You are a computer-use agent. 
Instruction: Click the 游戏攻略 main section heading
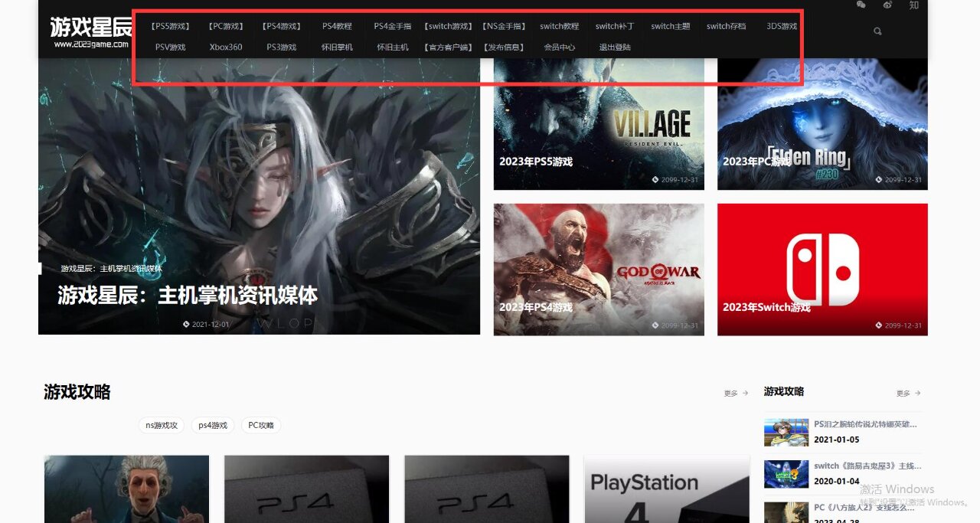(77, 392)
